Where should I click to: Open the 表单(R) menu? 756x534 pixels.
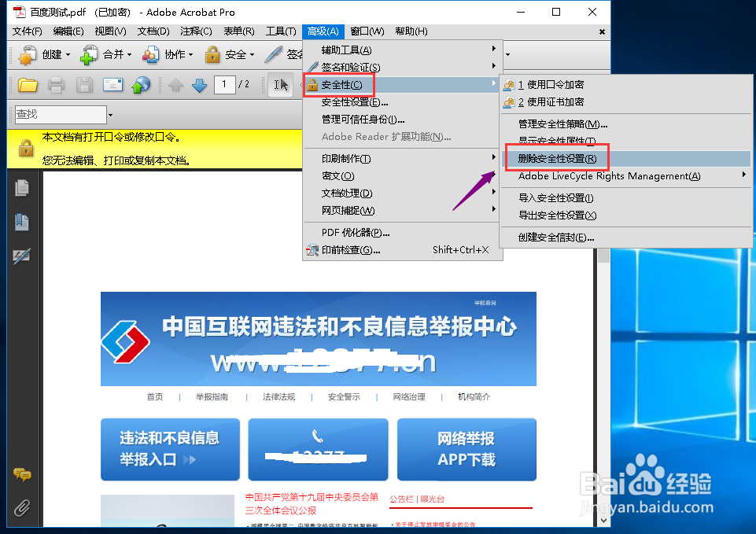tap(238, 31)
